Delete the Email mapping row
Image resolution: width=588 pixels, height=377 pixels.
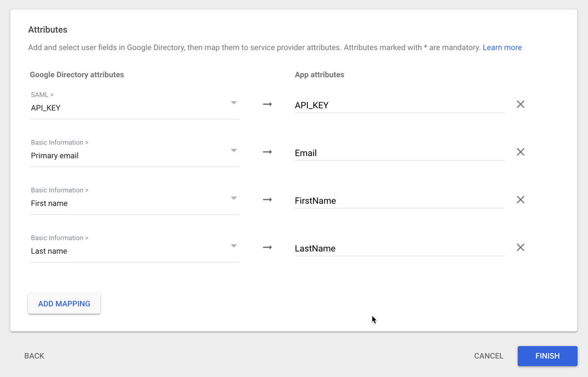[x=520, y=152]
